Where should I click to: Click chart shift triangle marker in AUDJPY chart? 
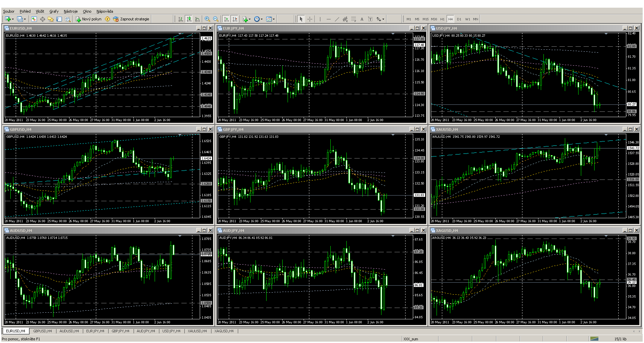click(x=393, y=236)
